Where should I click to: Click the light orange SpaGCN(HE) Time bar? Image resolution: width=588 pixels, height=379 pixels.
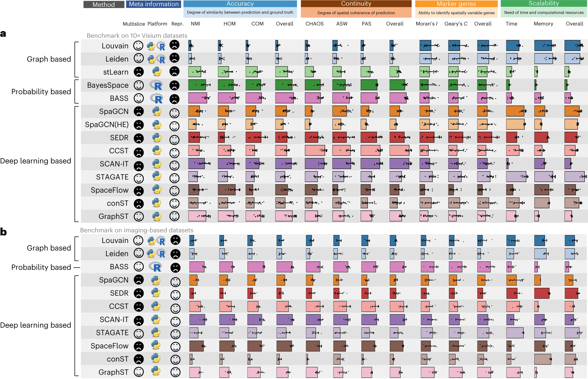(x=515, y=124)
